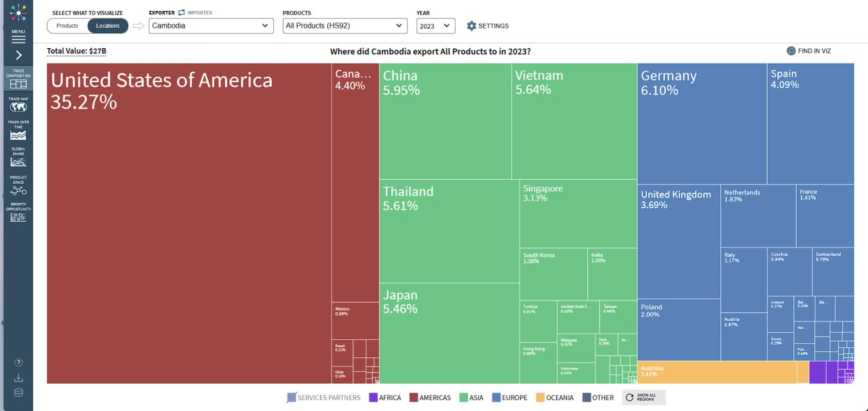868x411 pixels.
Task: Click the Find in Viz link
Action: (808, 51)
